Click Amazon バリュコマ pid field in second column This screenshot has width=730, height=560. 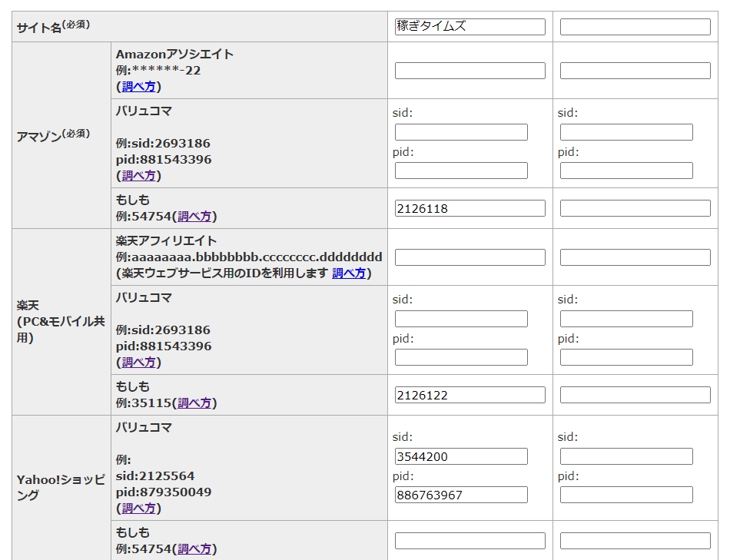(x=626, y=171)
